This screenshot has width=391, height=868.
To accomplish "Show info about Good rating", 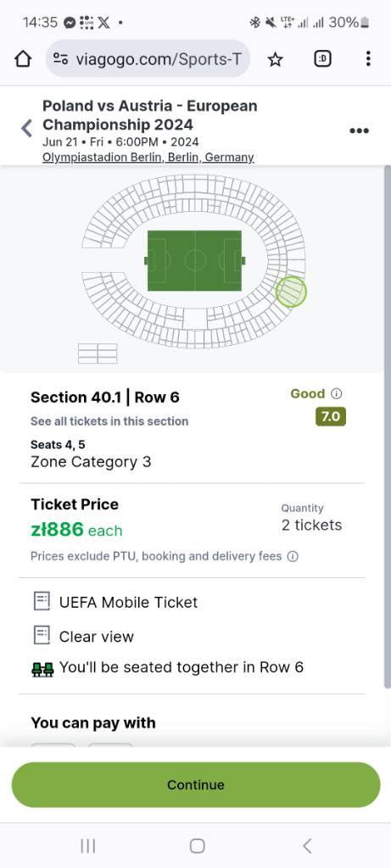I will (336, 393).
